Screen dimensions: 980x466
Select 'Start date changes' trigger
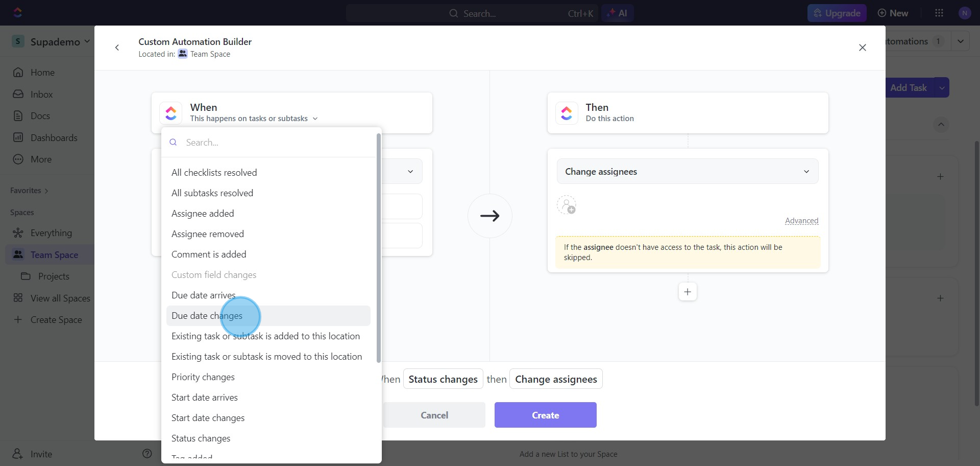[268, 418]
